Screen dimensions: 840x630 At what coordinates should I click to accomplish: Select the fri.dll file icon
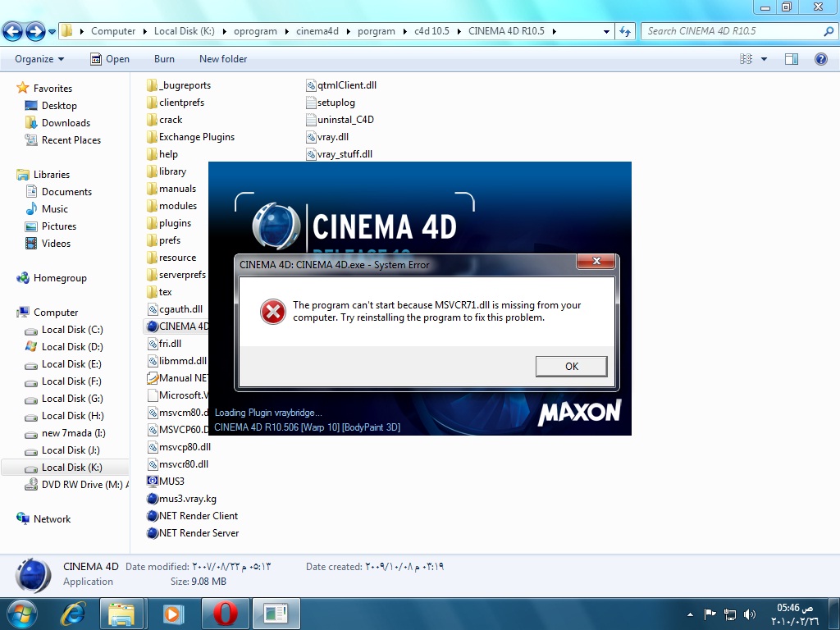click(153, 344)
